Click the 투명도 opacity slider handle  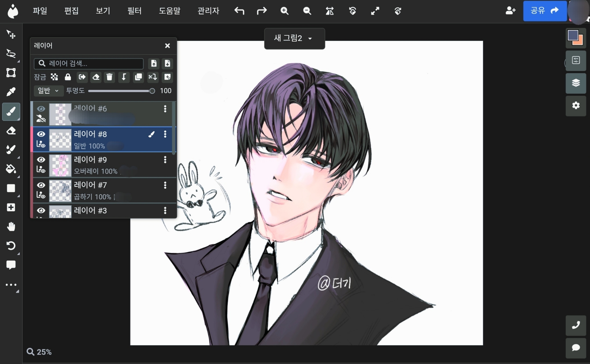152,91
